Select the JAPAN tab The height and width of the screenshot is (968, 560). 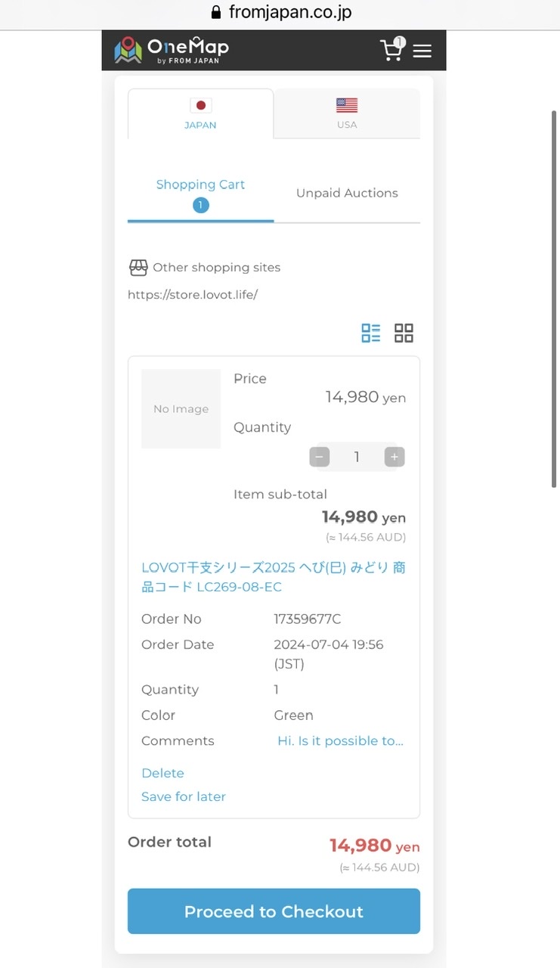pyautogui.click(x=200, y=113)
